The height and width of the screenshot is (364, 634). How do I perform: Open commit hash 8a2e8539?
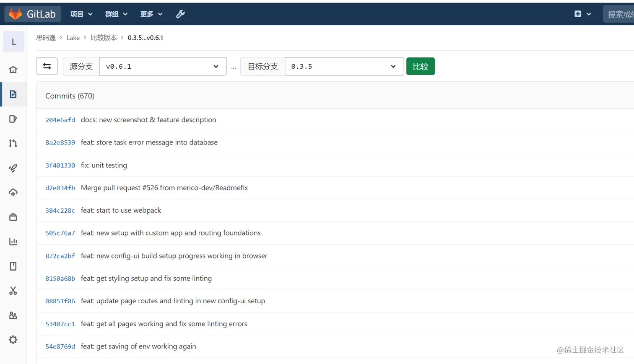pyautogui.click(x=60, y=143)
